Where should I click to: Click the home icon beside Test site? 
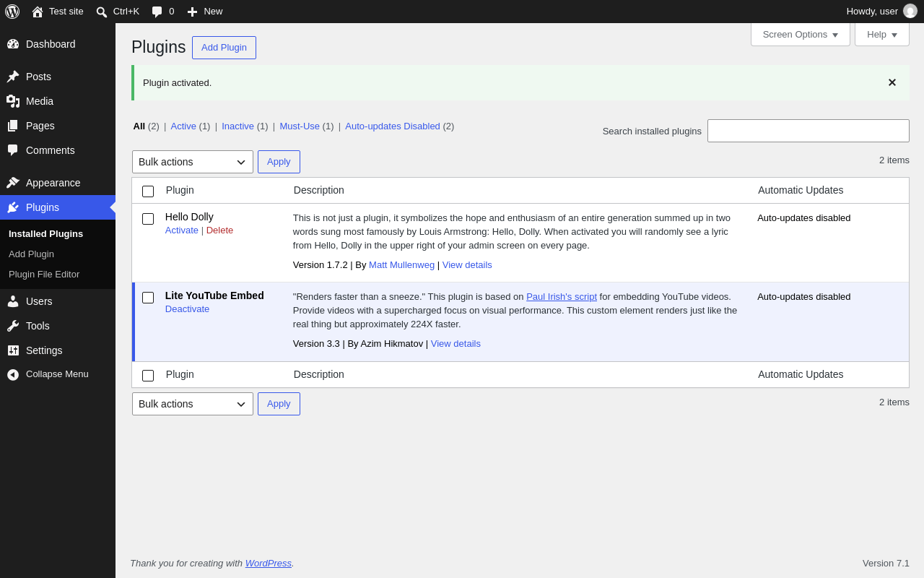[x=38, y=12]
